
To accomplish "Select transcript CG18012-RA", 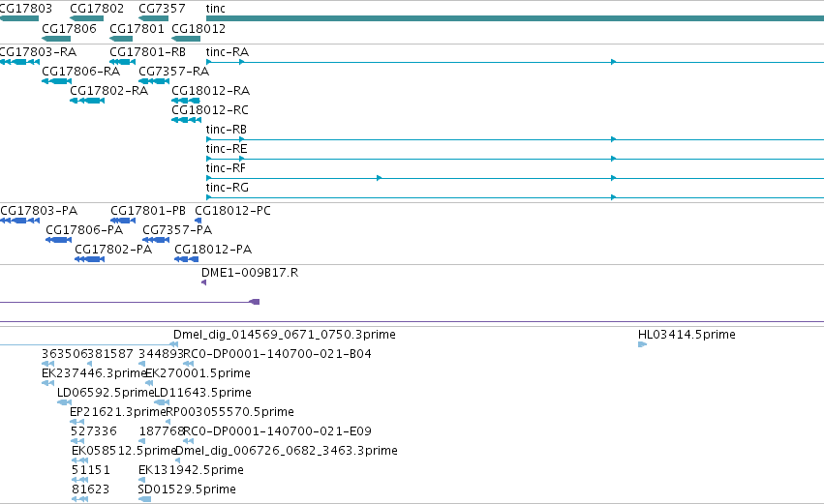I will tap(211, 91).
